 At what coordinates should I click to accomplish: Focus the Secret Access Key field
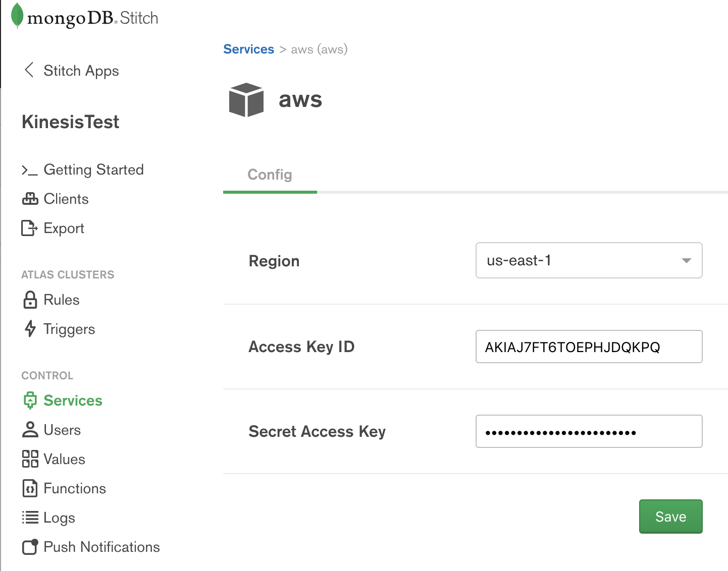pyautogui.click(x=589, y=431)
